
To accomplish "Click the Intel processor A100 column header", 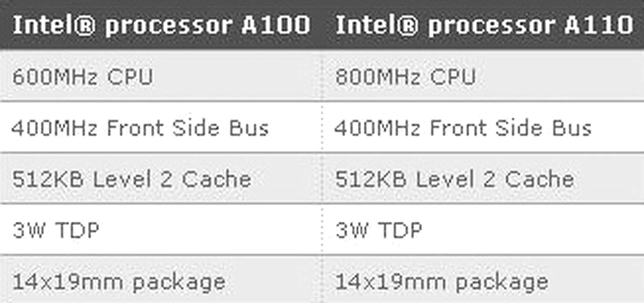I will 161,25.
